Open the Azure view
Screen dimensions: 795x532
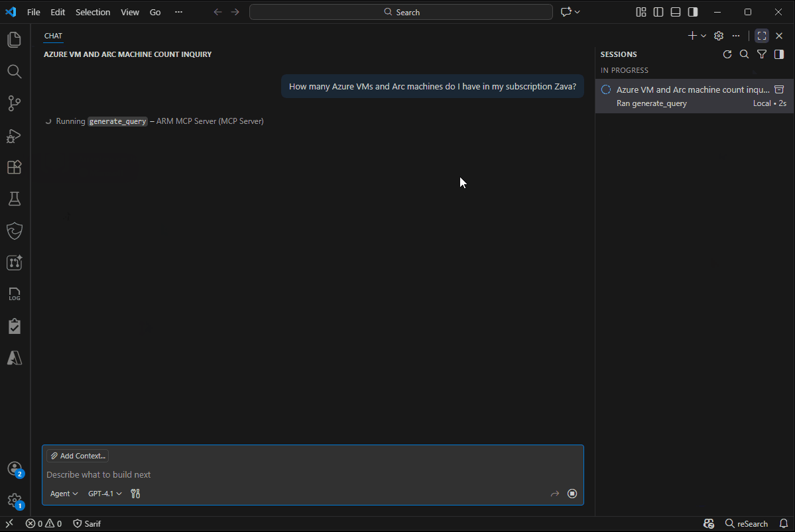[14, 358]
